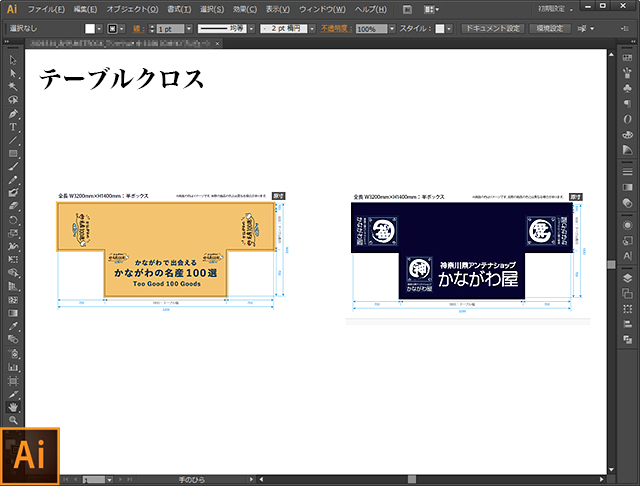Open the 編集 menu
The image size is (640, 486).
click(85, 9)
